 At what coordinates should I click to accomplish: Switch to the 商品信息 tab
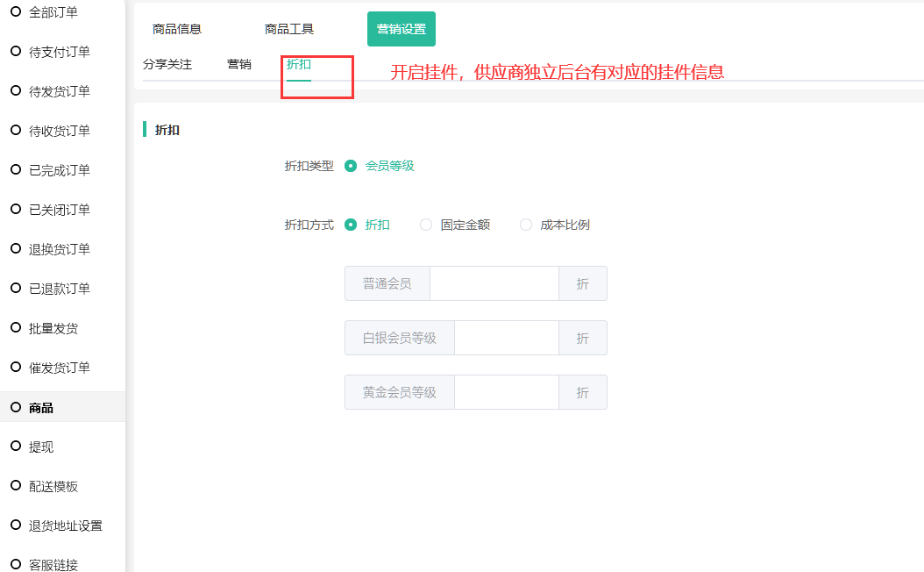point(177,29)
